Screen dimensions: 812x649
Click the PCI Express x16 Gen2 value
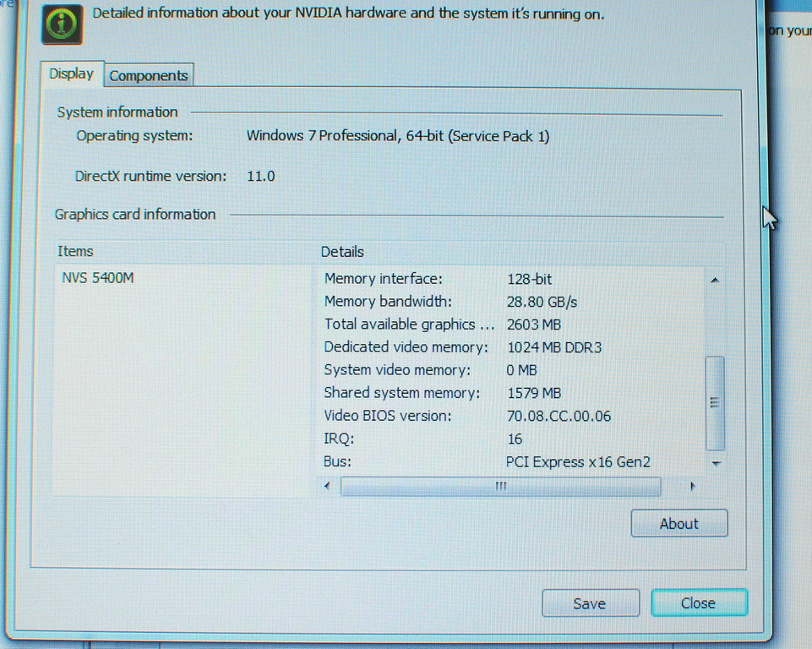point(578,462)
